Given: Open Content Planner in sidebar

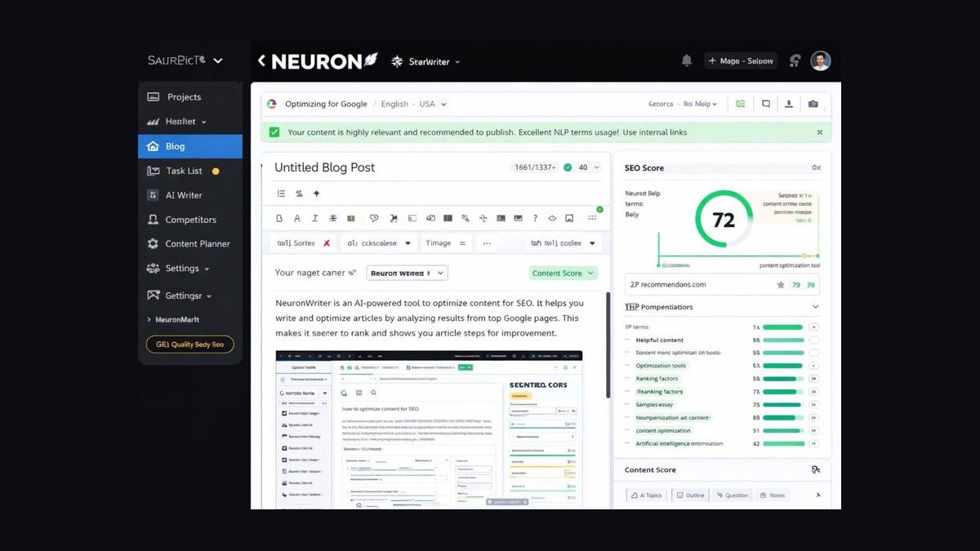Looking at the screenshot, I should coord(190,243).
